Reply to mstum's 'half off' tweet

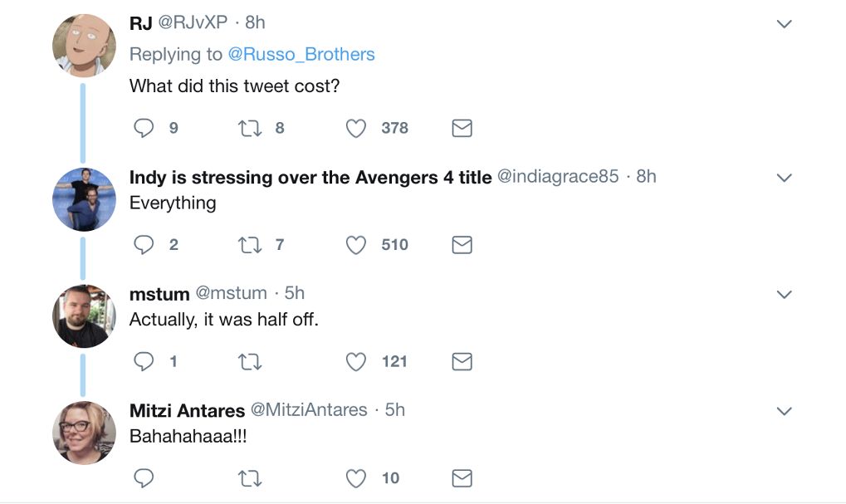[144, 361]
